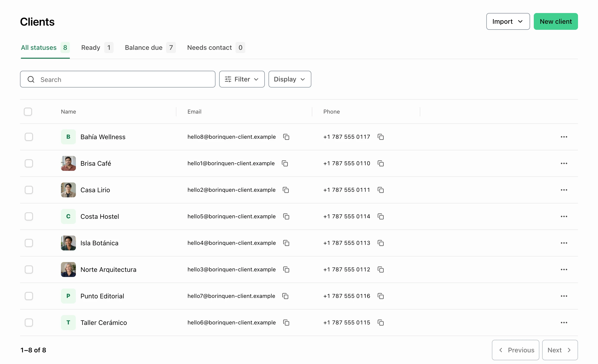Switch to Needs contact tab
598x364 pixels.
(x=216, y=47)
